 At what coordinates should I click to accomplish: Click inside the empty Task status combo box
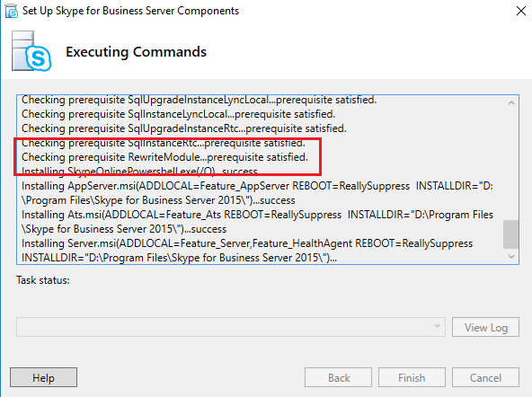pos(231,327)
